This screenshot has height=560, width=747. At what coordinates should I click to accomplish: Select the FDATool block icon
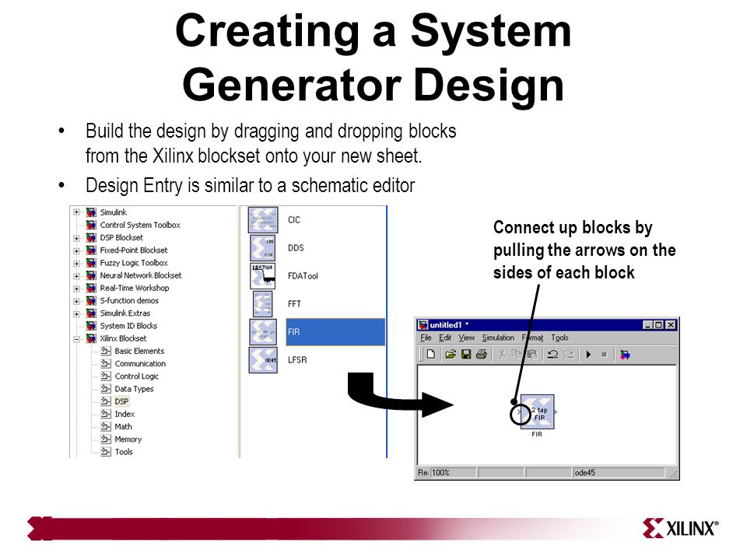click(x=262, y=275)
